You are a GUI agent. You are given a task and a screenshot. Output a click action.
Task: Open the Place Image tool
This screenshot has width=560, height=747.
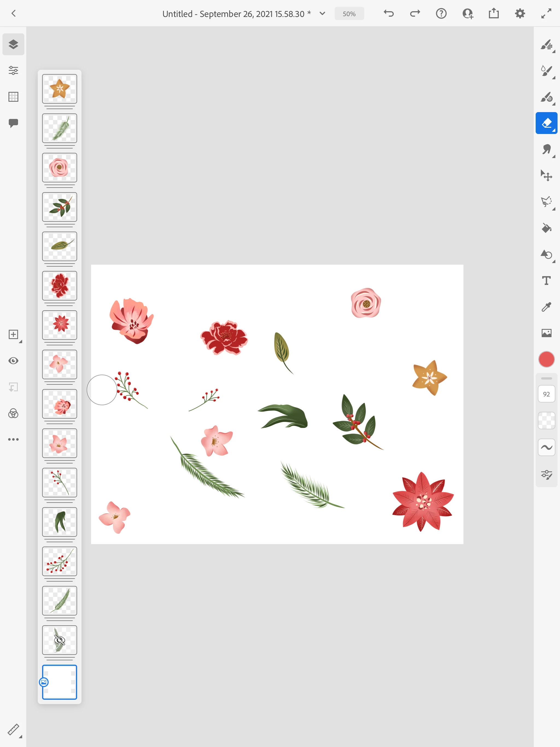pyautogui.click(x=546, y=333)
